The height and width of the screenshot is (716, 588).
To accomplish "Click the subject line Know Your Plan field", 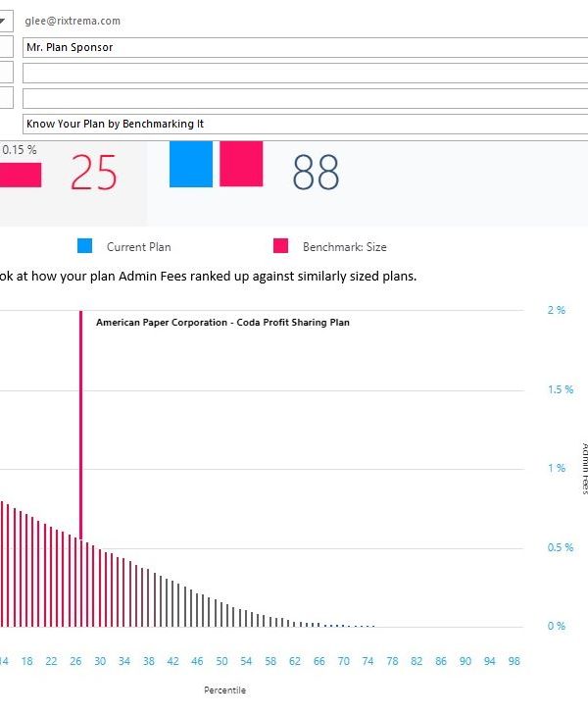I will pos(294,124).
